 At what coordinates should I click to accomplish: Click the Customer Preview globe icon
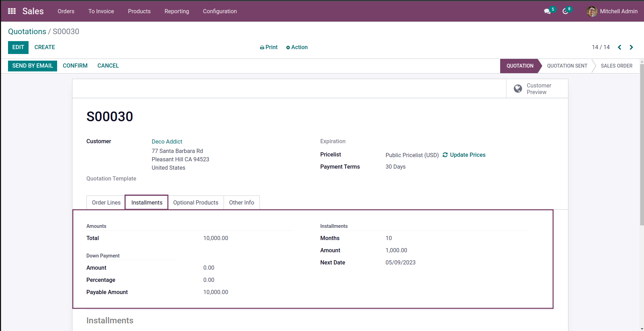(x=518, y=89)
